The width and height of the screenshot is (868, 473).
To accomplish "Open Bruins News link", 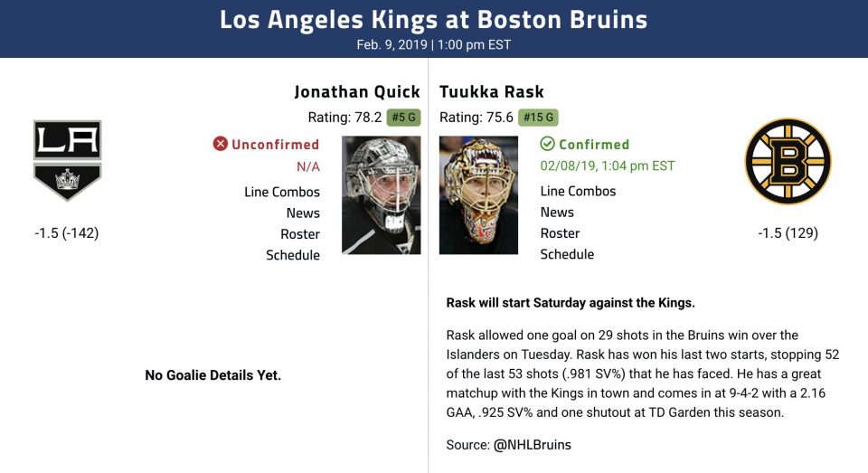I will coord(557,213).
